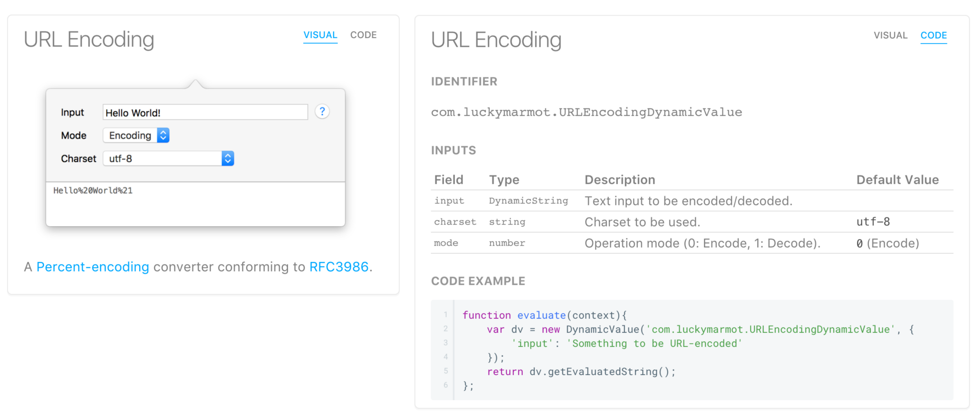Switch to CODE tab in left panel
Image resolution: width=980 pixels, height=418 pixels.
pos(363,35)
